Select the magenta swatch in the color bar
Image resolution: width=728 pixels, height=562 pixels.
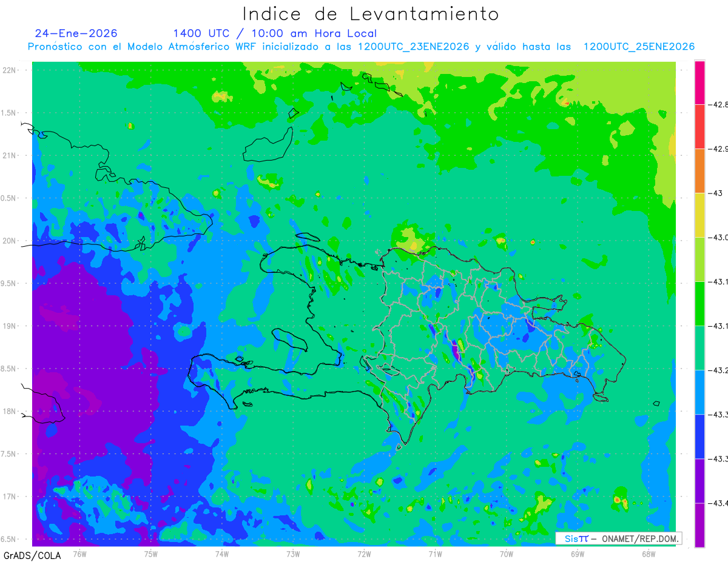click(699, 82)
